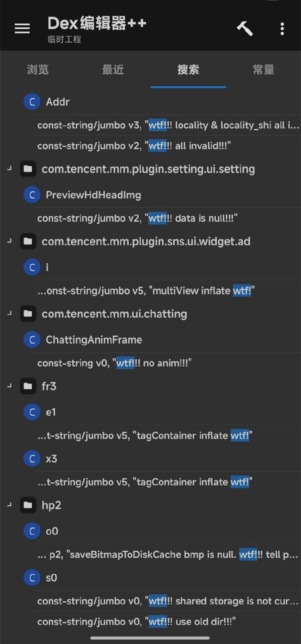Tap the Addr class icon
Viewport: 301px width, 644px height.
pyautogui.click(x=32, y=102)
